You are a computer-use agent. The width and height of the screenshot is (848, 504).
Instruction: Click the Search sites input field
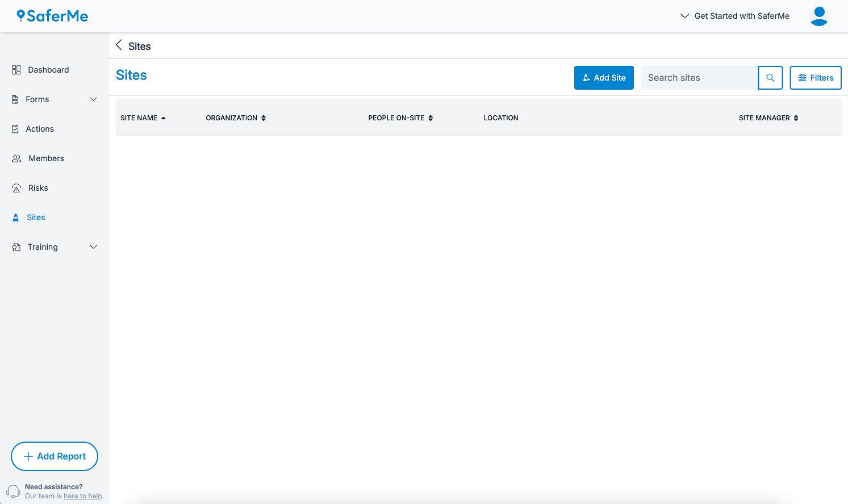point(699,78)
